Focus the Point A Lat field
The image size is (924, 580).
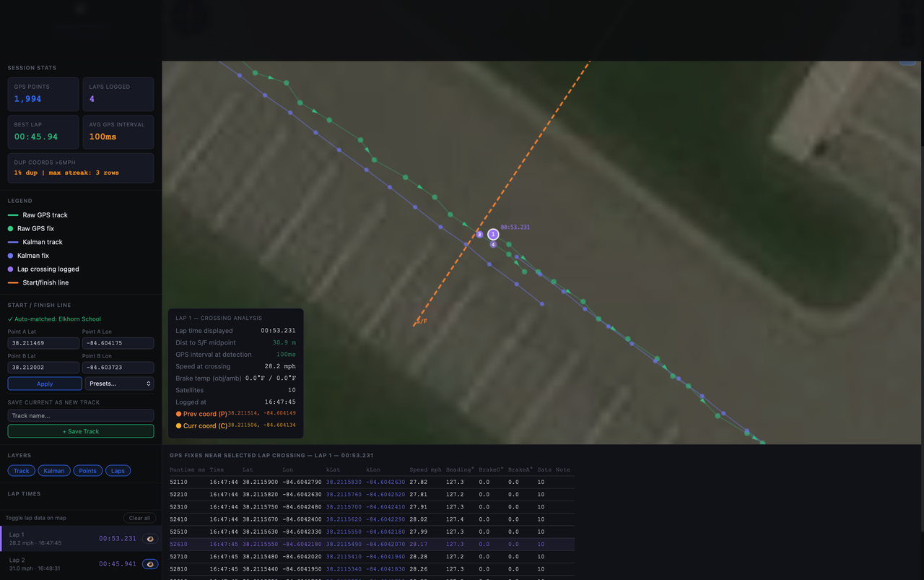click(x=43, y=343)
